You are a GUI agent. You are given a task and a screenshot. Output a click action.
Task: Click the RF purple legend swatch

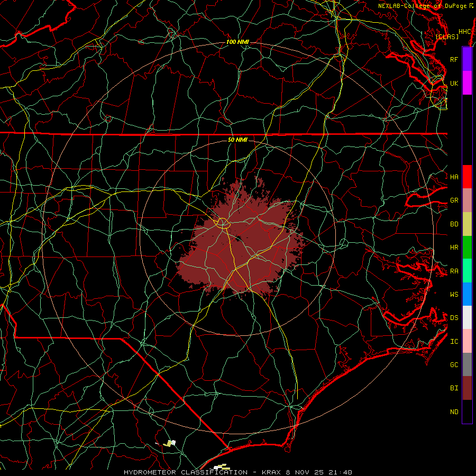click(467, 59)
